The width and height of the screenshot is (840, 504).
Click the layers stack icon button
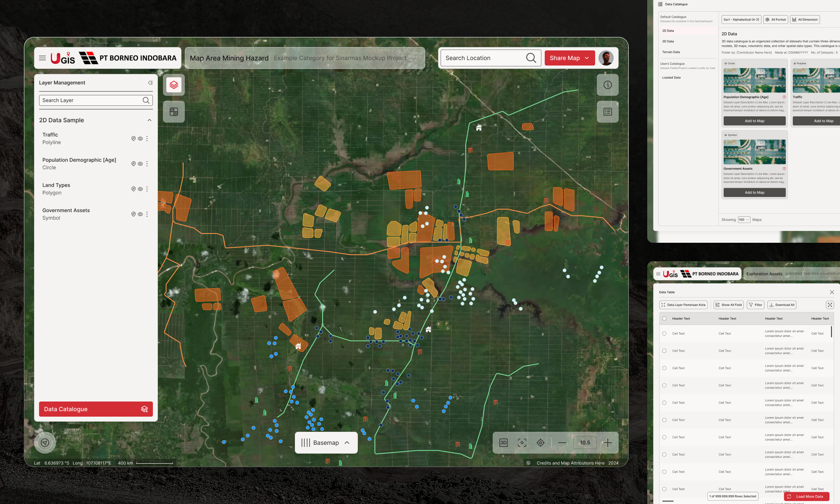[x=174, y=85]
